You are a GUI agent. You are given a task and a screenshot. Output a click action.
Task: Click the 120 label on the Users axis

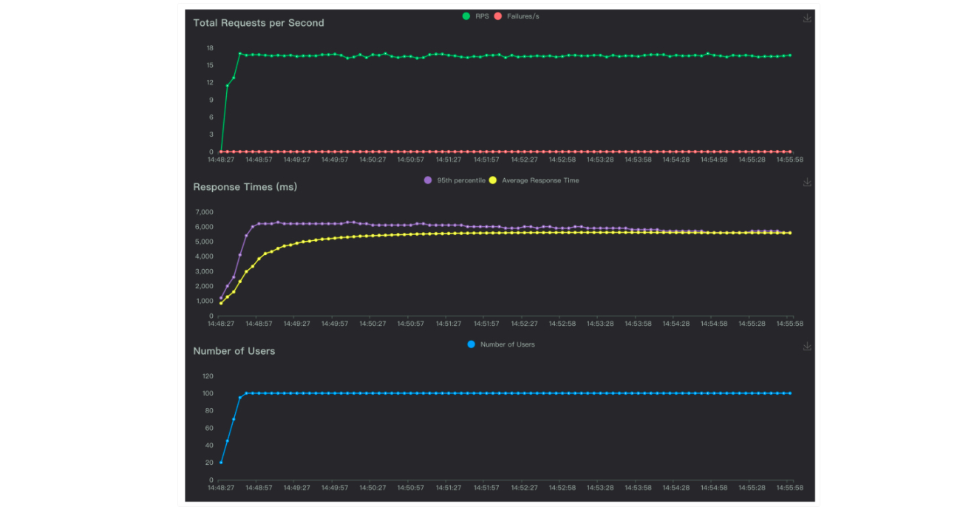click(208, 376)
